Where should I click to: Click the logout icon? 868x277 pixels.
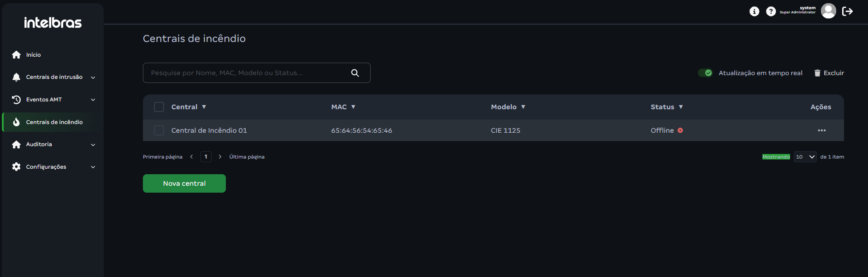(847, 11)
